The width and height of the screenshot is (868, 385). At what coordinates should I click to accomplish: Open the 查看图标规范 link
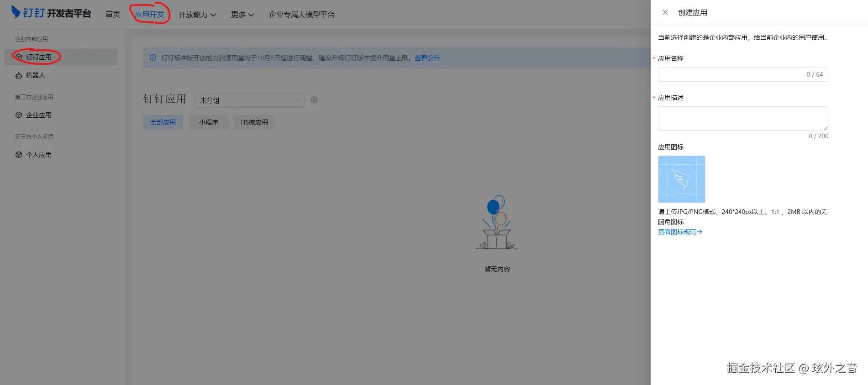pyautogui.click(x=680, y=232)
